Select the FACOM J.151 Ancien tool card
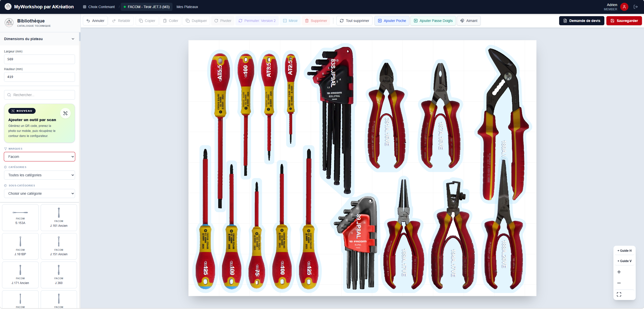644x309 pixels. tap(59, 246)
